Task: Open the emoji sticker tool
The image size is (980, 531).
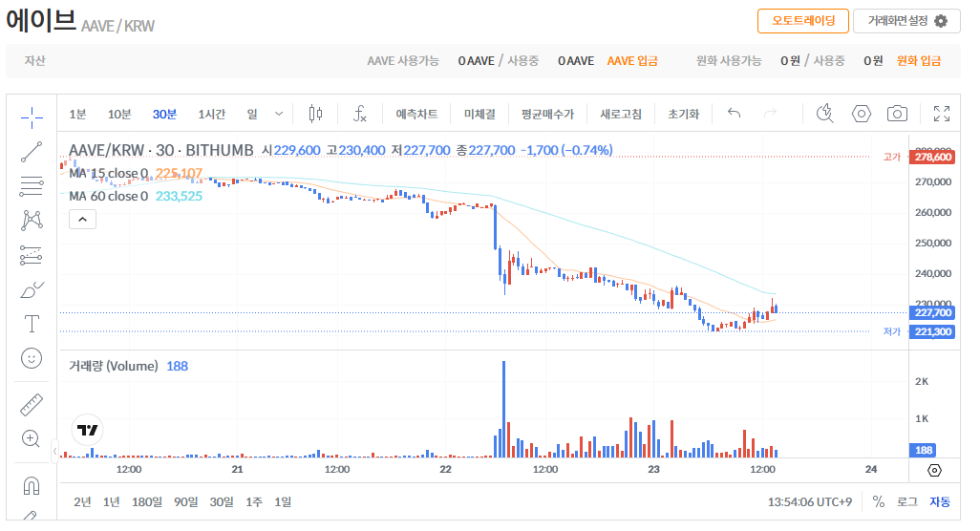Action: click(x=32, y=358)
